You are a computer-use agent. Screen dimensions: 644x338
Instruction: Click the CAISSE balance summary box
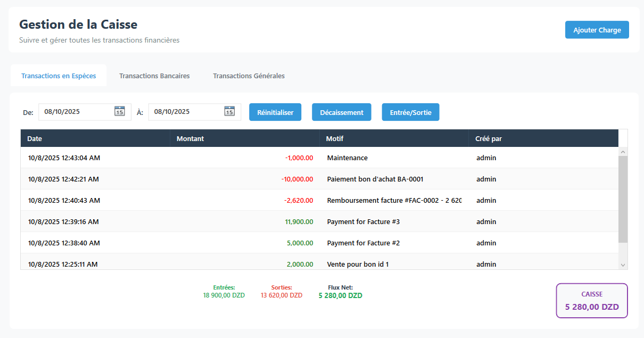click(591, 300)
